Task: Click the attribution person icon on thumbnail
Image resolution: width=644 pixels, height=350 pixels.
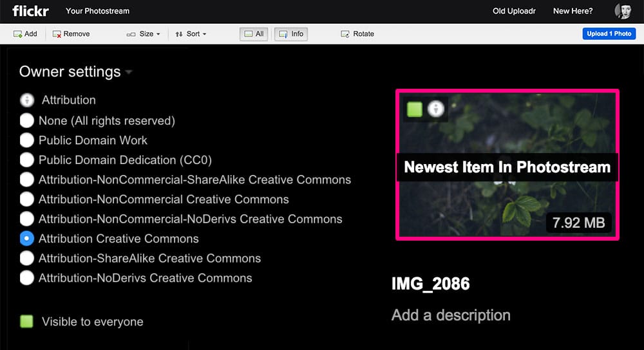Action: [x=437, y=109]
